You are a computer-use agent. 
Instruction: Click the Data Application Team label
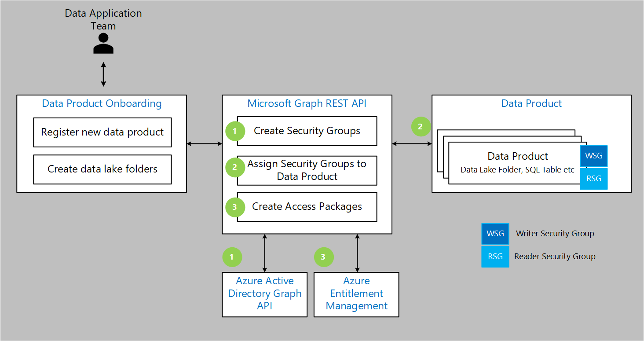[103, 19]
